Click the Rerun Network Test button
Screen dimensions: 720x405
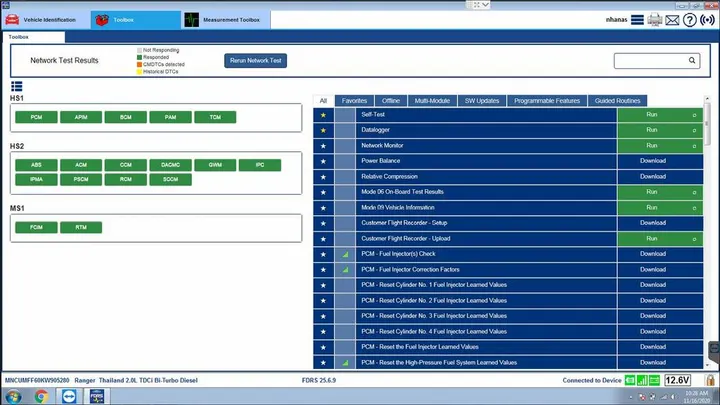click(x=255, y=61)
